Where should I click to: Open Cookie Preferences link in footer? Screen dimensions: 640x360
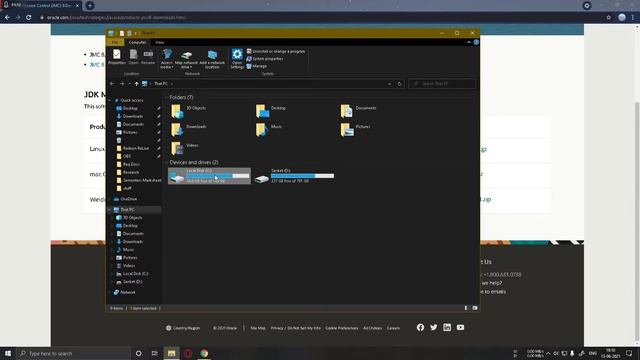(x=342, y=328)
